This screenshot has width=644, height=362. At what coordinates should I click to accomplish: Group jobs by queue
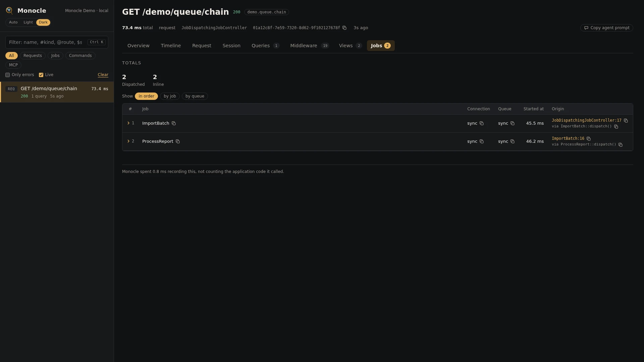195,96
